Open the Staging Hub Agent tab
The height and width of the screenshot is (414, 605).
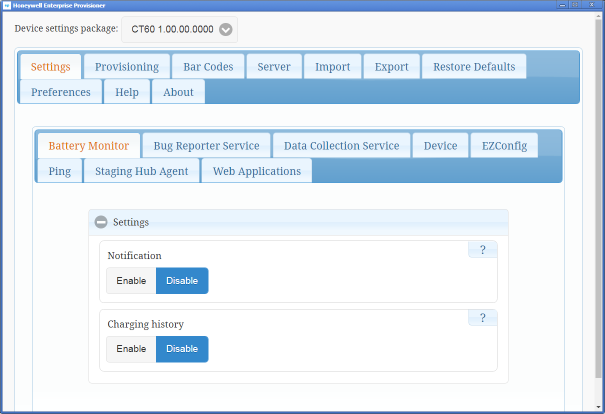point(141,171)
